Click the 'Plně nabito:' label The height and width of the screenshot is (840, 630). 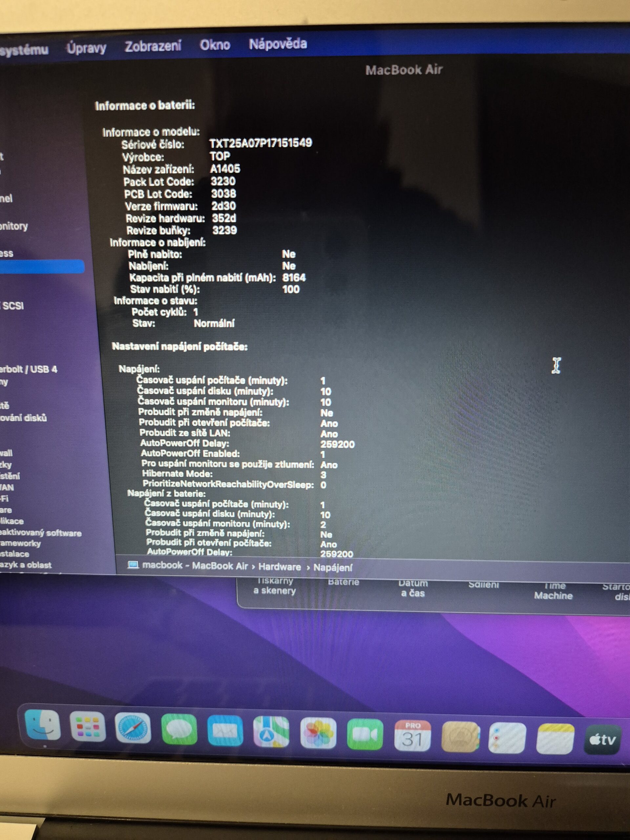click(155, 254)
